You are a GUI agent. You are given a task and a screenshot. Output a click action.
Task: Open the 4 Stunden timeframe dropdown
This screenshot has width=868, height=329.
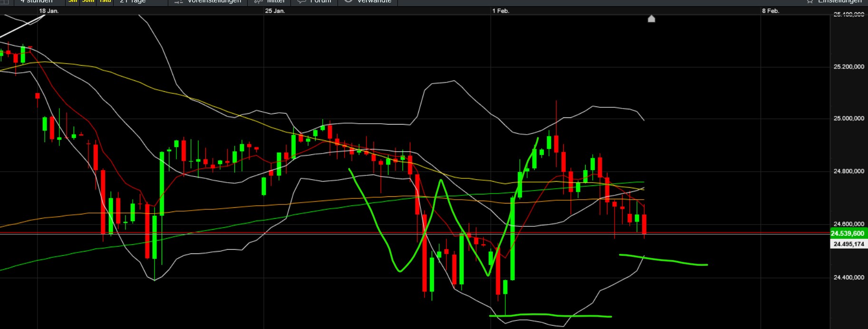click(x=36, y=1)
